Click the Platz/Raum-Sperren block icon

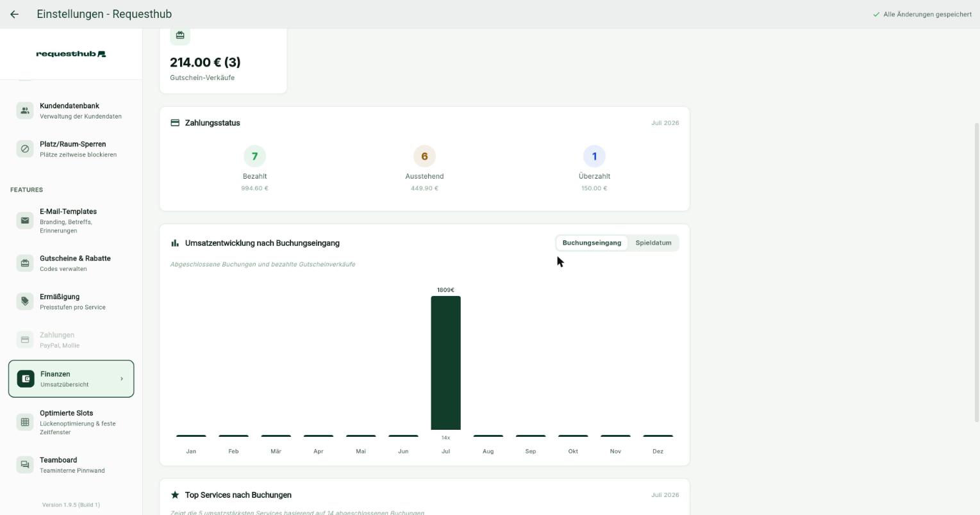(25, 149)
